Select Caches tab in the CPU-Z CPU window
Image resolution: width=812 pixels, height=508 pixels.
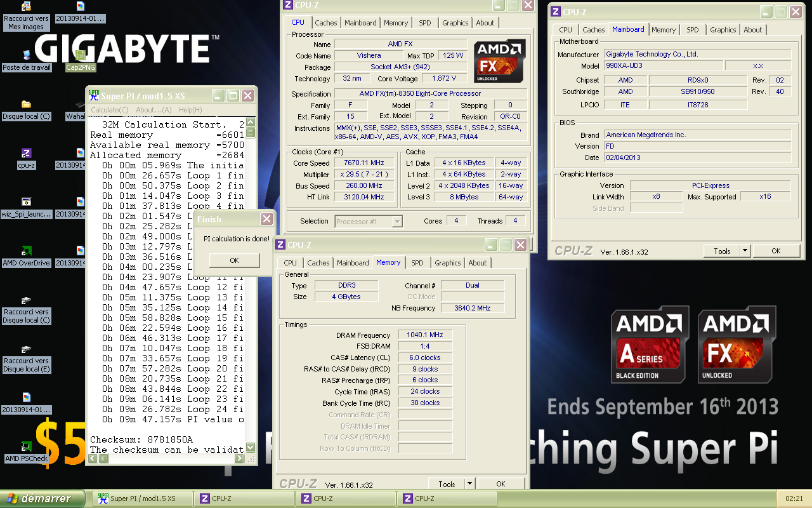click(325, 23)
